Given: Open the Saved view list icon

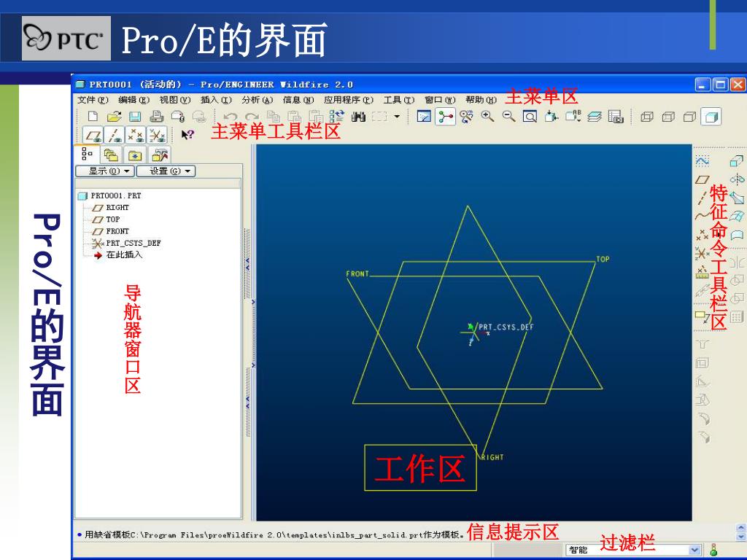Looking at the screenshot, I should click(x=573, y=116).
